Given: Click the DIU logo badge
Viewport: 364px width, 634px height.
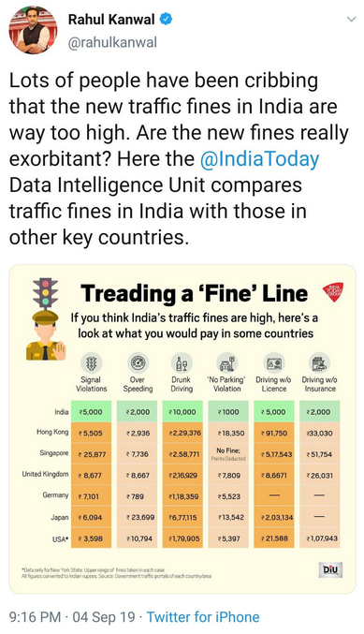Looking at the screenshot, I should pos(330,569).
